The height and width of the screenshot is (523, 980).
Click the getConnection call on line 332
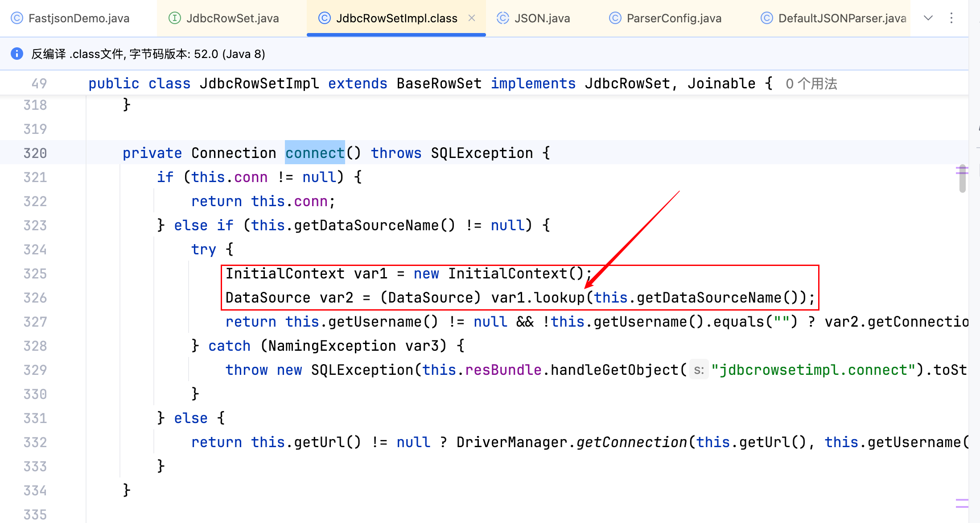[631, 442]
